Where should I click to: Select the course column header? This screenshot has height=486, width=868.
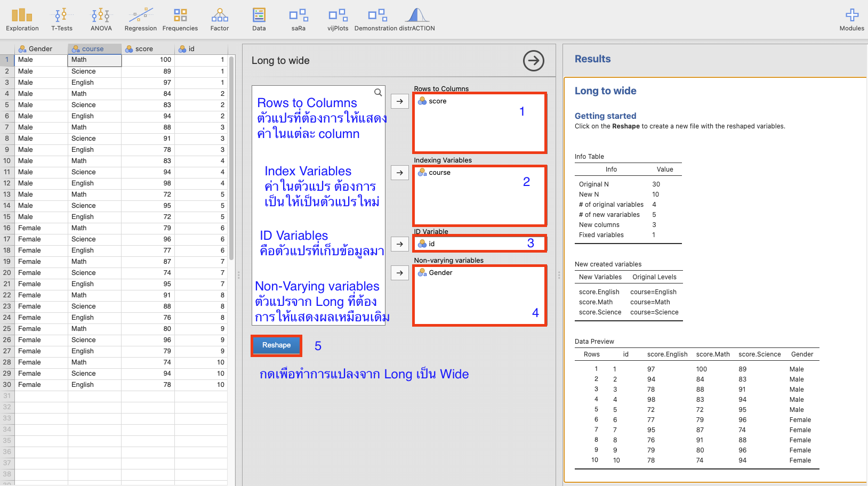(94, 49)
